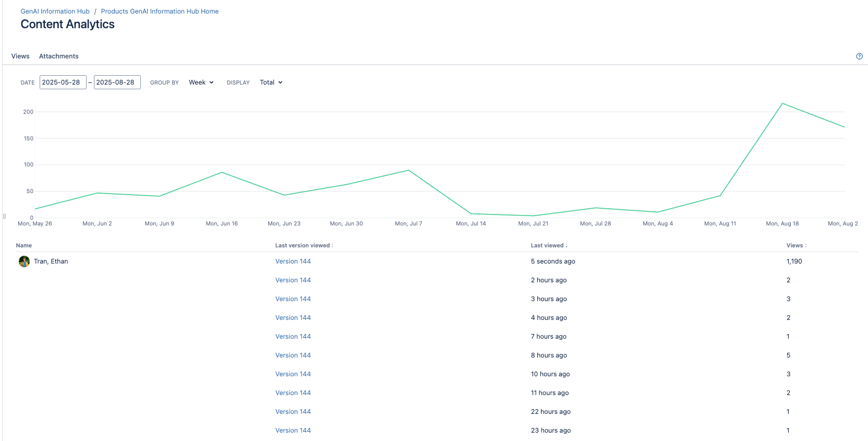868x441 pixels.
Task: Switch to the Views tab
Action: point(20,56)
